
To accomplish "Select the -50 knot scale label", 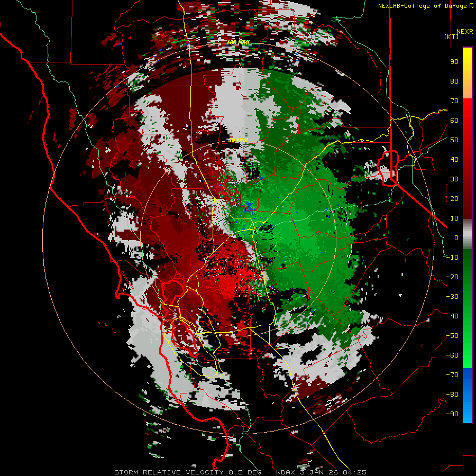I will click(452, 336).
